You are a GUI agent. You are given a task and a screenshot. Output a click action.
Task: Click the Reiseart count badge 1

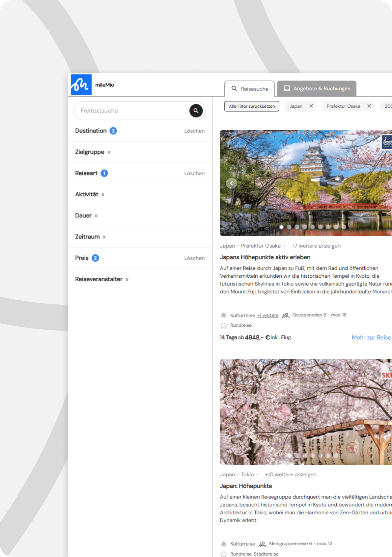(104, 173)
